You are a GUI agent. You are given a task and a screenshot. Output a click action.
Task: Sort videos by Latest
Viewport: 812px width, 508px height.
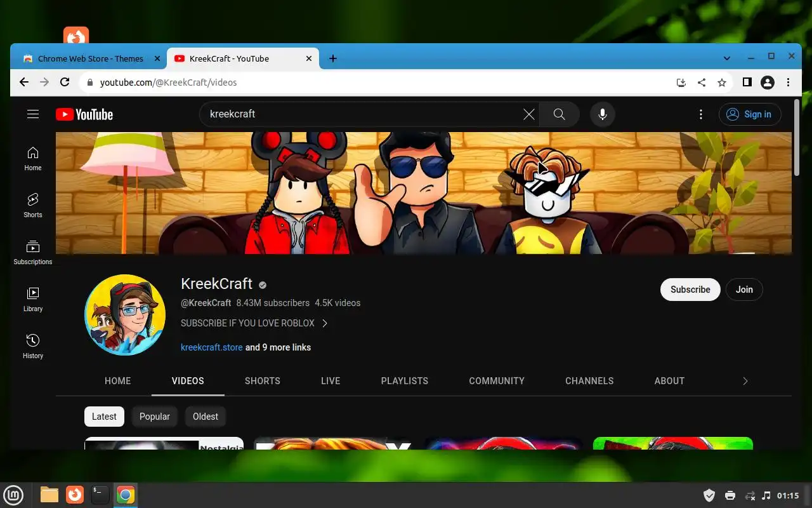pos(104,417)
